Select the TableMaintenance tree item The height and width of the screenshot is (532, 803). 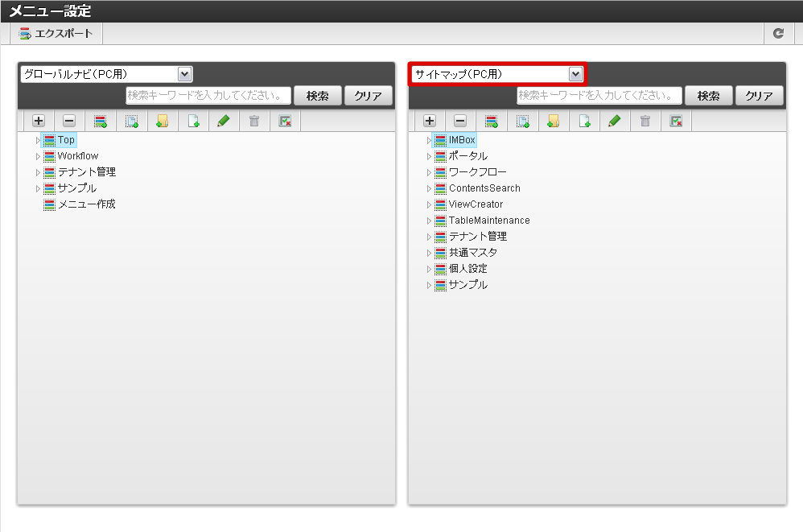[489, 221]
